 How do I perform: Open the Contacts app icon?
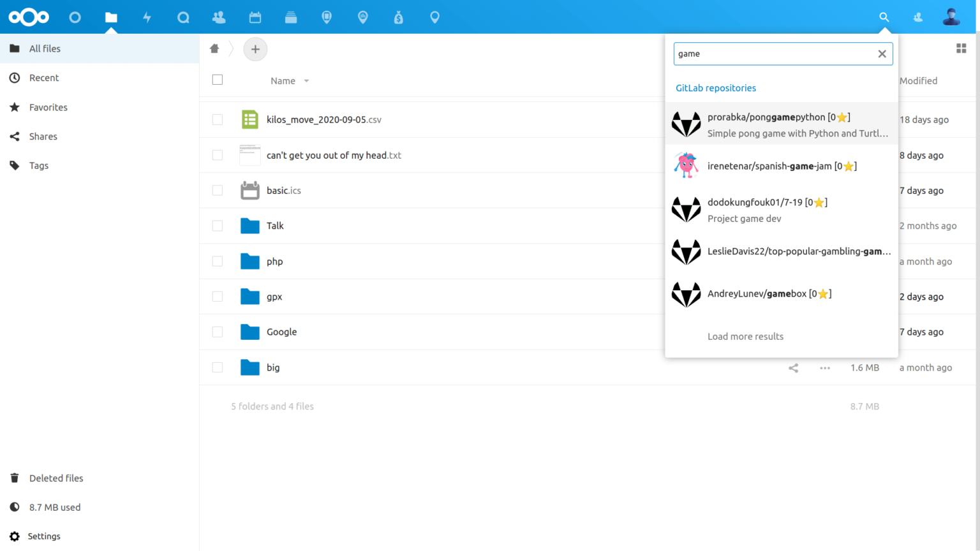[219, 17]
